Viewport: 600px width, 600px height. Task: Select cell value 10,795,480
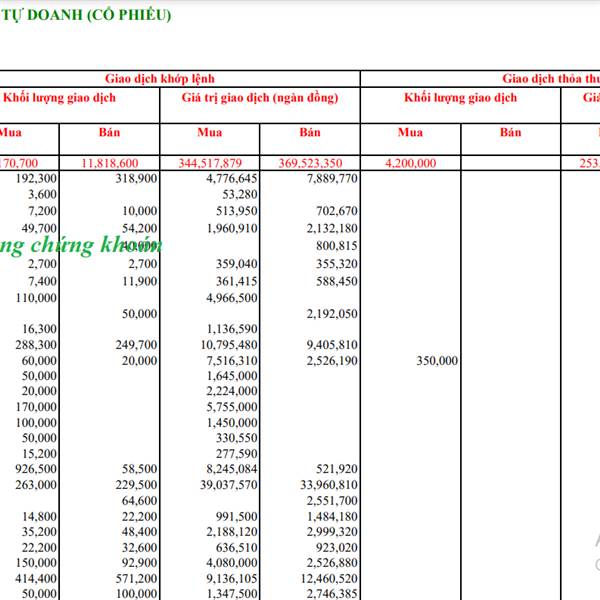point(229,345)
